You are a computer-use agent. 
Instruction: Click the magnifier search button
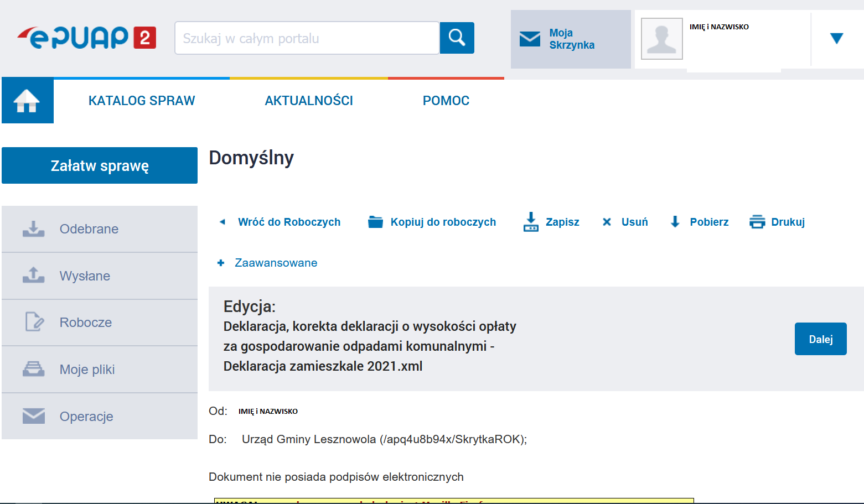[x=457, y=38]
